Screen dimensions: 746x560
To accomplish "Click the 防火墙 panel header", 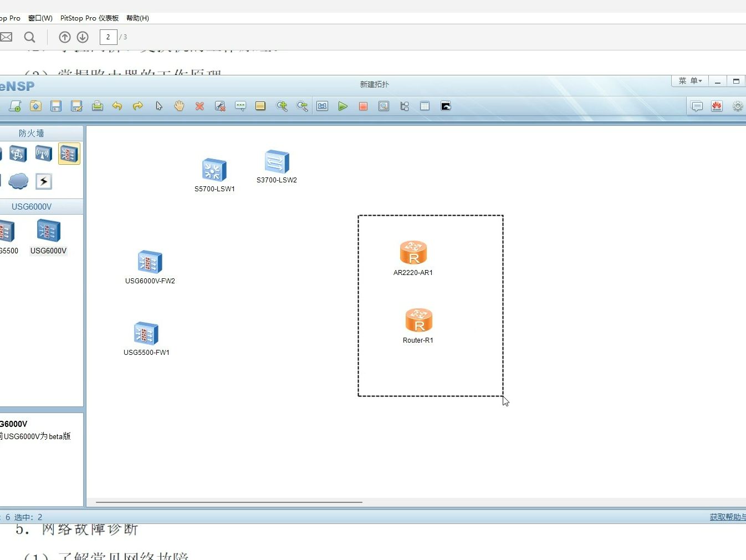I will click(32, 133).
